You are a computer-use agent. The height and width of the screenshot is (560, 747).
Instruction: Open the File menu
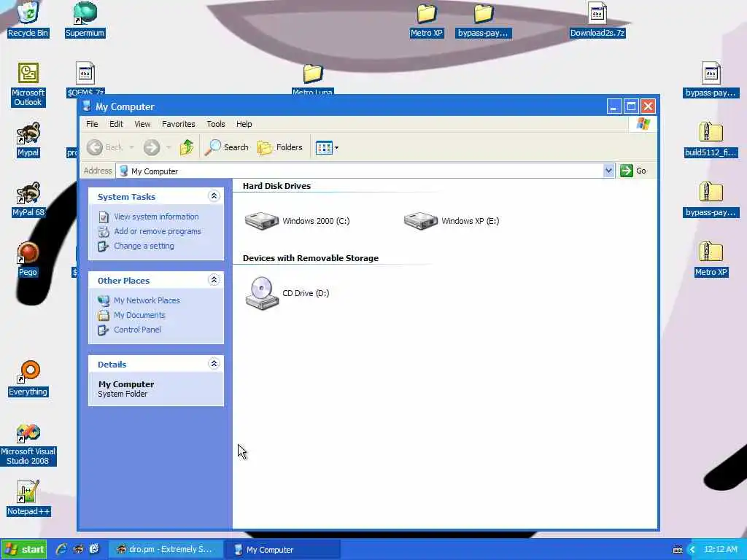92,124
